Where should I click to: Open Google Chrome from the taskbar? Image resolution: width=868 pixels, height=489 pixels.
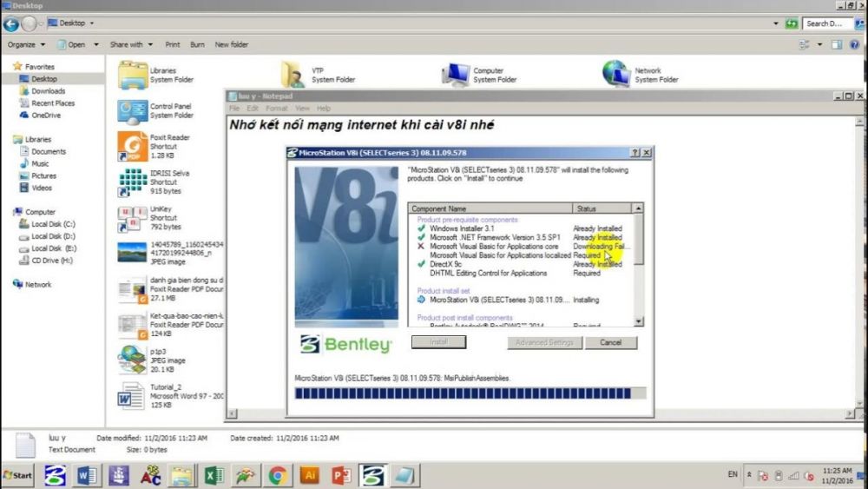tap(278, 475)
